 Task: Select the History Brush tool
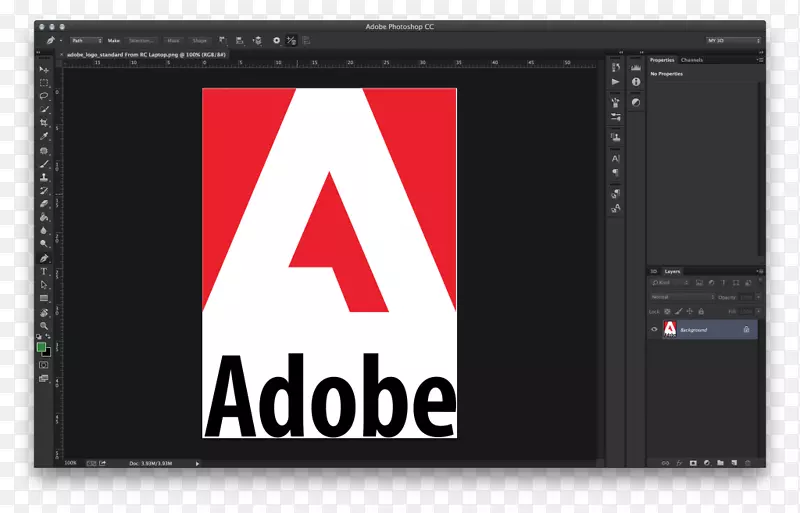pyautogui.click(x=44, y=190)
